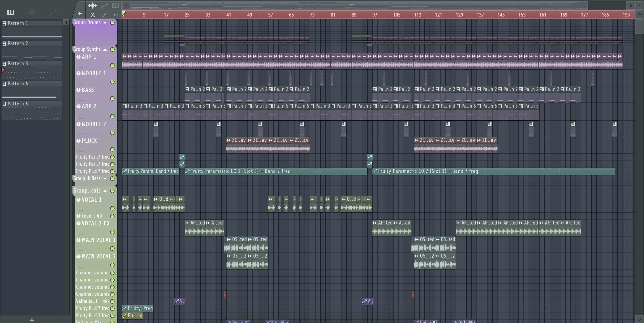Mute the VOCAL 1 track
The height and width of the screenshot is (323, 644).
[112, 208]
